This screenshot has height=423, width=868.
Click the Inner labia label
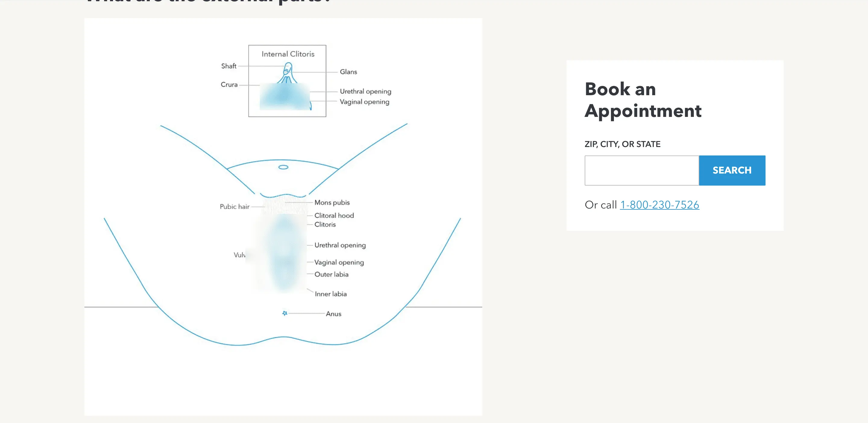330,294
